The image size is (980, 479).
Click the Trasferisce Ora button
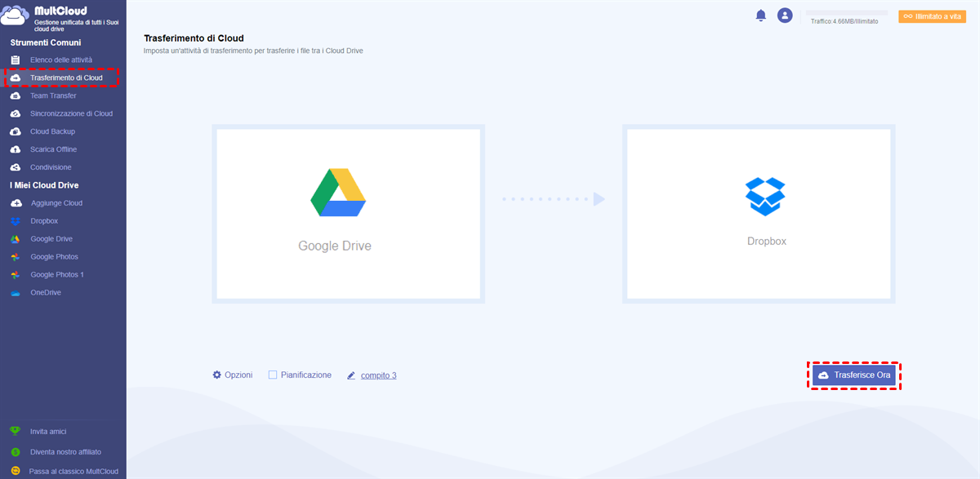854,375
